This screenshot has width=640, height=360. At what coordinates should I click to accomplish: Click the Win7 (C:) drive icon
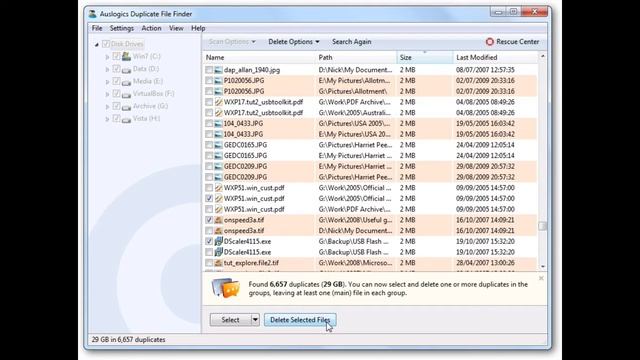point(127,56)
